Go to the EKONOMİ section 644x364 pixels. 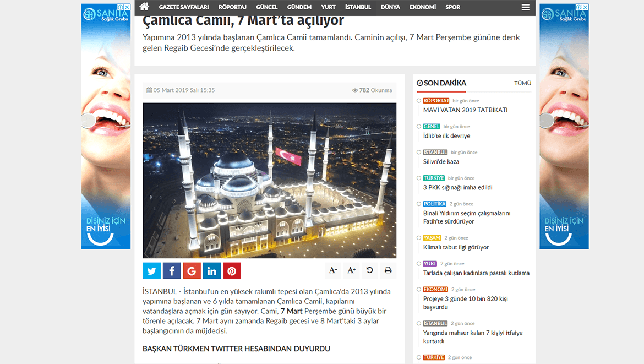[x=422, y=7]
